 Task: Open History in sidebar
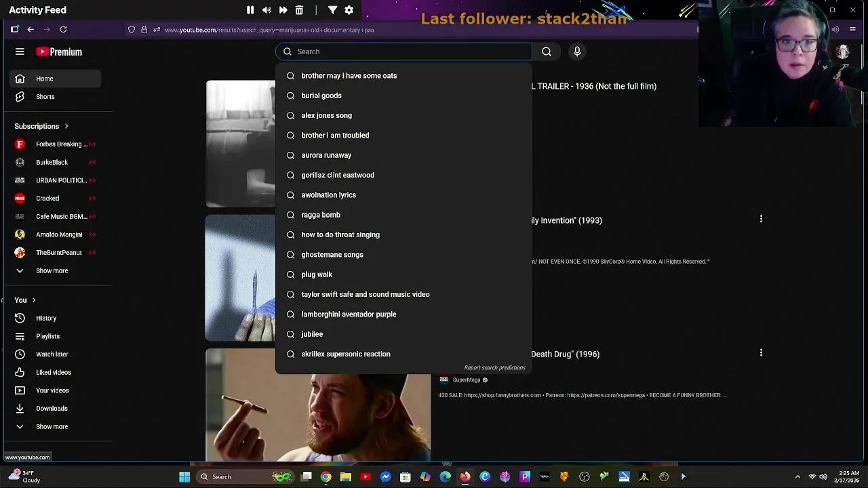[56, 319]
